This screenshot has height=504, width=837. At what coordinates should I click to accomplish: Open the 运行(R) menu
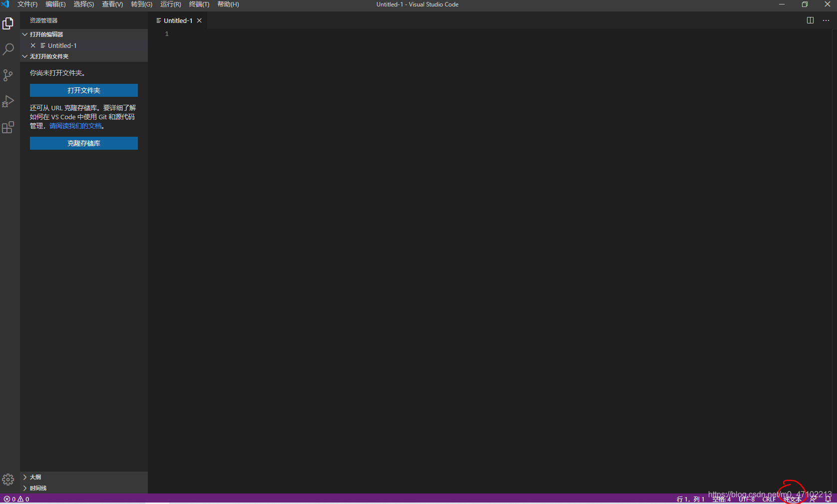click(171, 4)
